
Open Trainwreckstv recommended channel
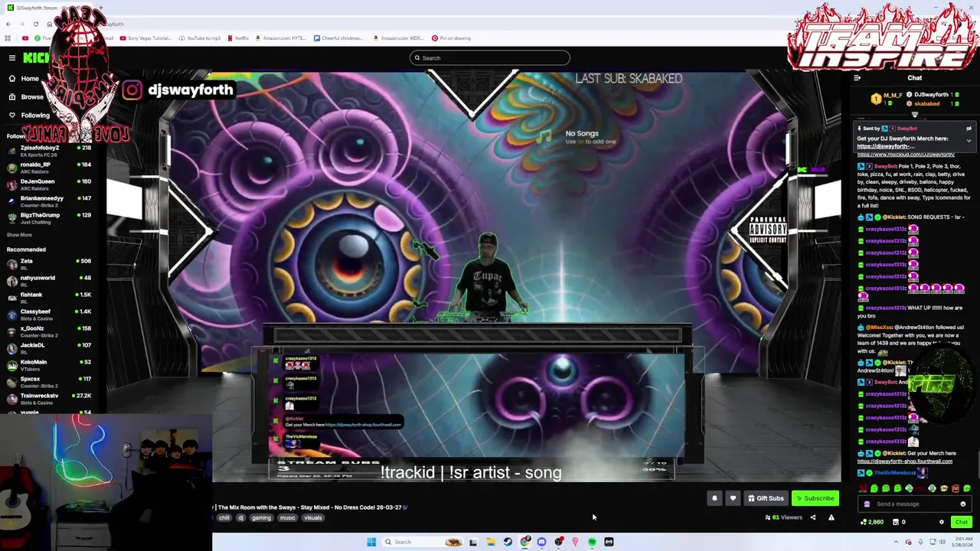pos(49,399)
